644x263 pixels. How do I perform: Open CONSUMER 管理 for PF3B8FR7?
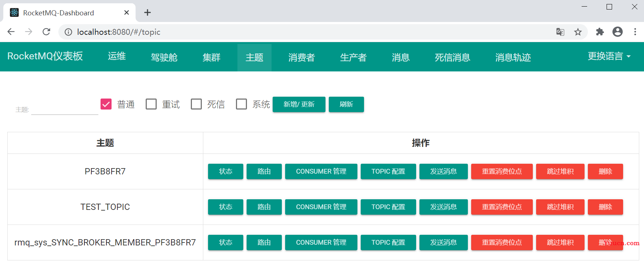pyautogui.click(x=321, y=171)
